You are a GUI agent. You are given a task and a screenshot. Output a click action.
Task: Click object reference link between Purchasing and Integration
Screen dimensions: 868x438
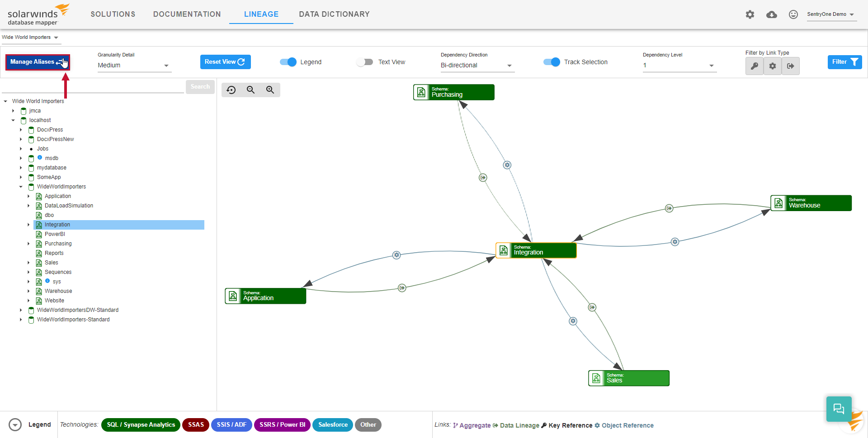[507, 165]
